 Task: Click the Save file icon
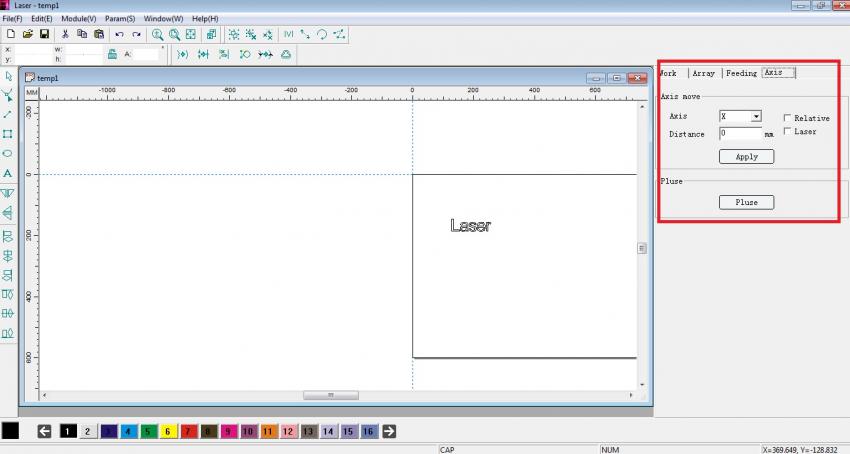click(44, 34)
